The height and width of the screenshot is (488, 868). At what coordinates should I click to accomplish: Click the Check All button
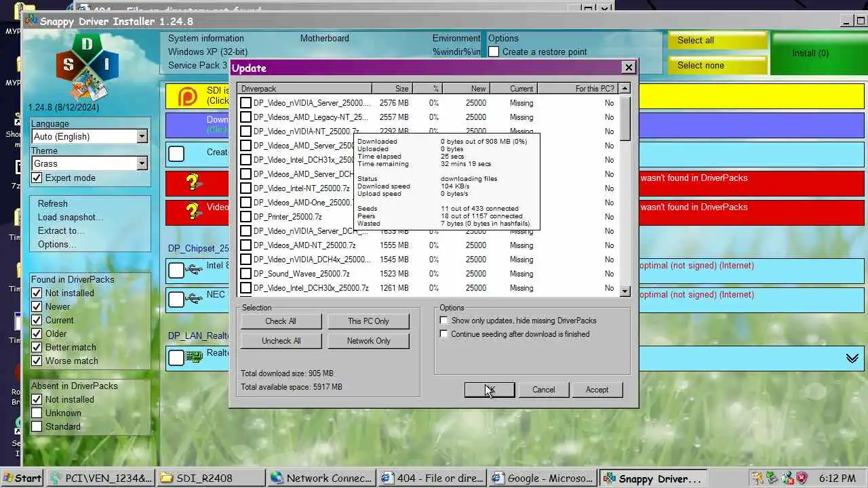coord(281,321)
